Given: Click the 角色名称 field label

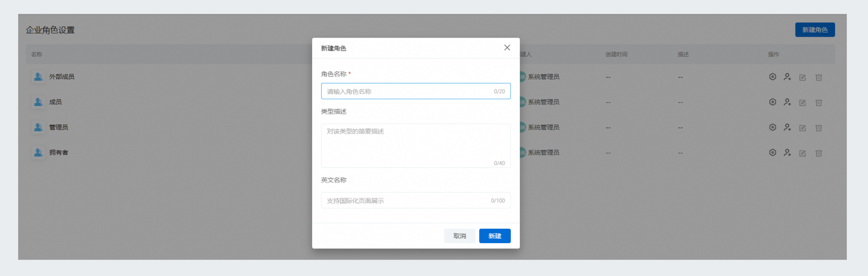Looking at the screenshot, I should tap(333, 74).
